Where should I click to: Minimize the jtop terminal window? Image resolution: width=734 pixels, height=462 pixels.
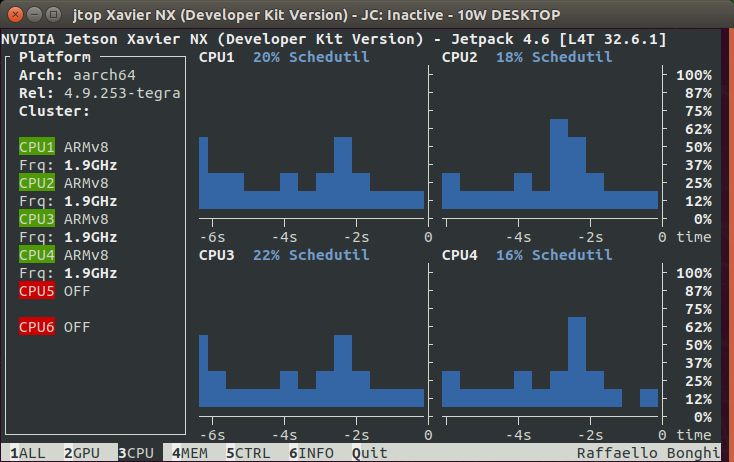[x=35, y=15]
